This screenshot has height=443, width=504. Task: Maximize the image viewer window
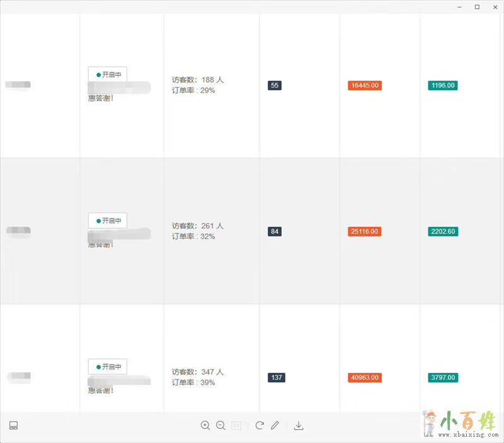coord(477,6)
